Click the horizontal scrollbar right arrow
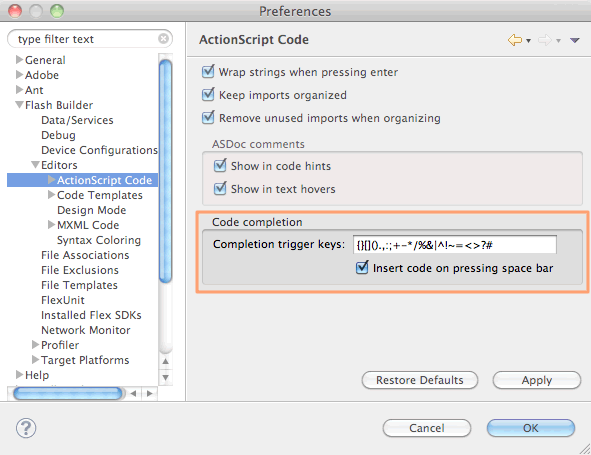Viewport: 591px width, 455px height. 150,394
